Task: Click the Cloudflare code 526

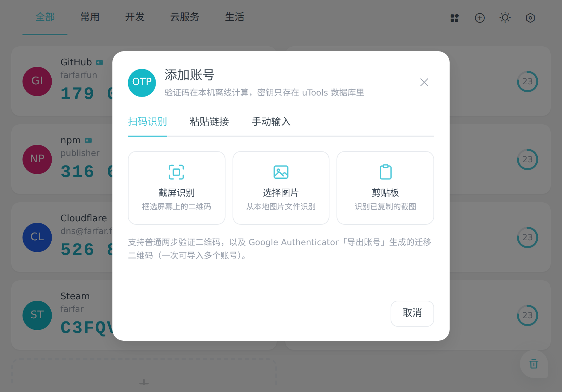Action: [x=77, y=250]
